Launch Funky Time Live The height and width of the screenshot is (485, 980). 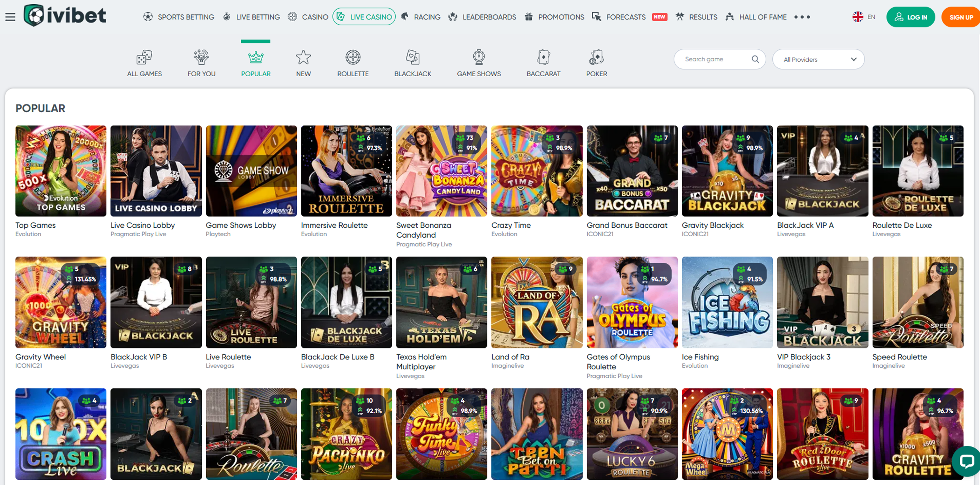441,434
